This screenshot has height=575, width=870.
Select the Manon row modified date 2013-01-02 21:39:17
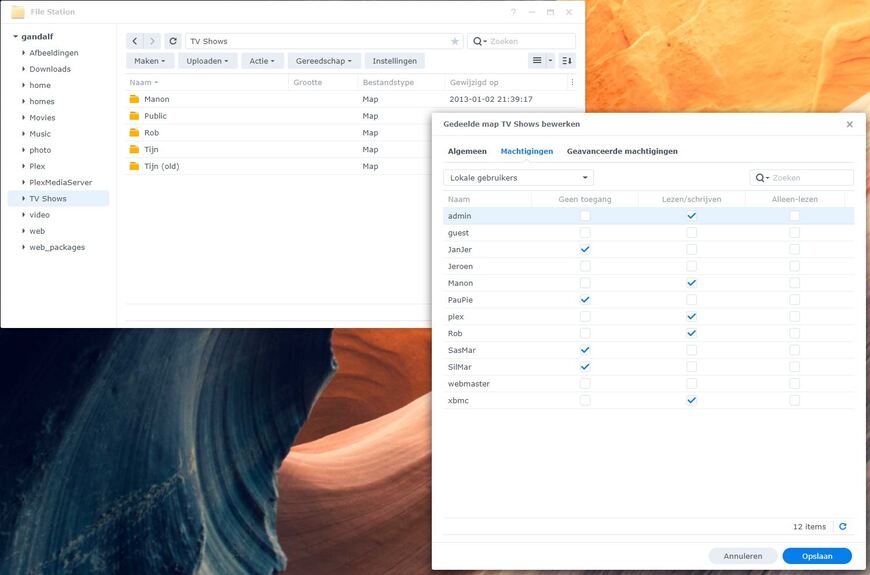[x=490, y=99]
